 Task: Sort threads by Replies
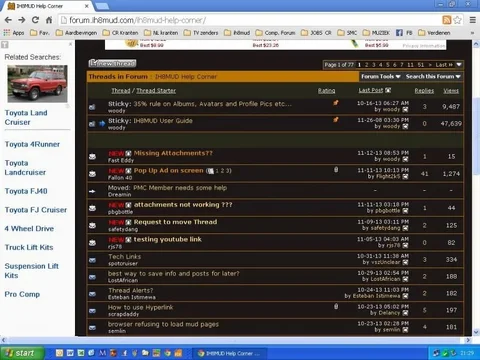tap(424, 91)
